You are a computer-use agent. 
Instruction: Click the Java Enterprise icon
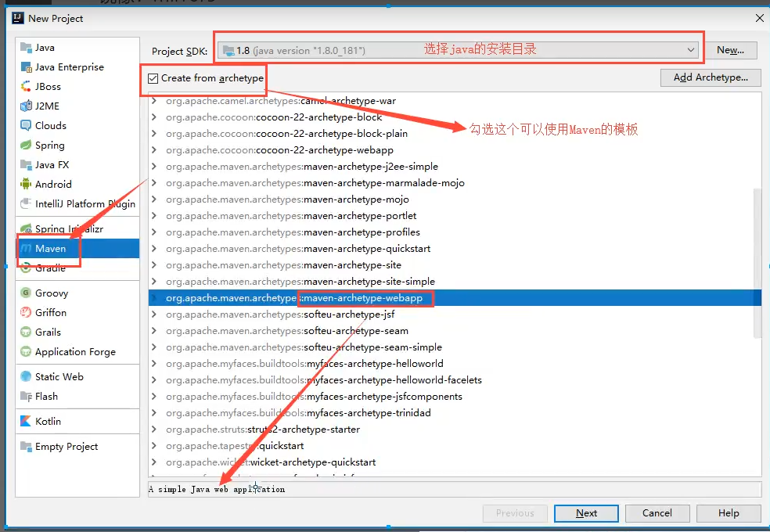26,66
